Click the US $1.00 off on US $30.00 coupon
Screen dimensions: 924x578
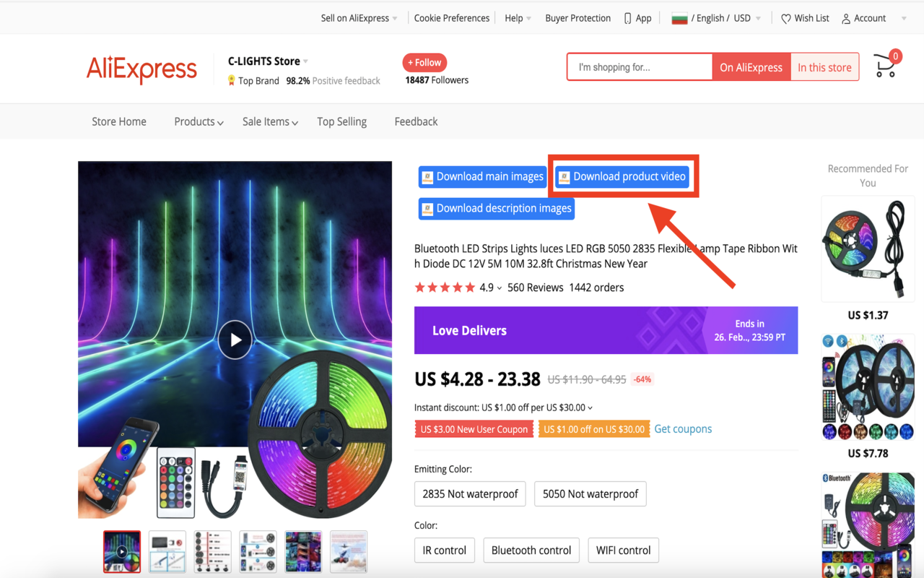[x=593, y=429]
